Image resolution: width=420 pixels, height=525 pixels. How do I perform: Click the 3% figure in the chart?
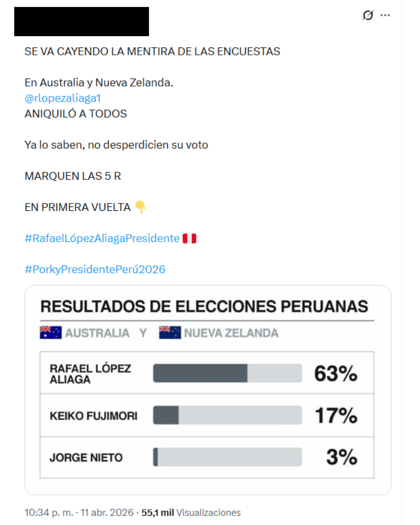coord(341,457)
